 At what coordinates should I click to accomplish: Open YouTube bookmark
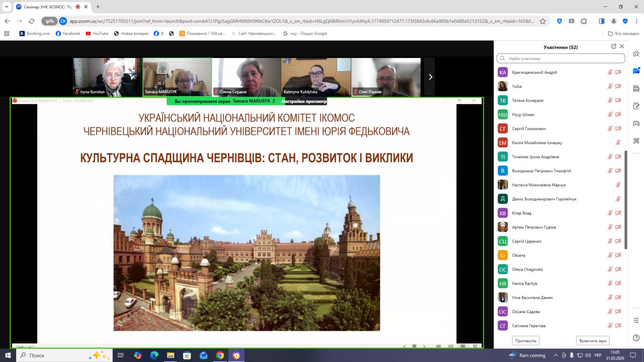coord(97,33)
